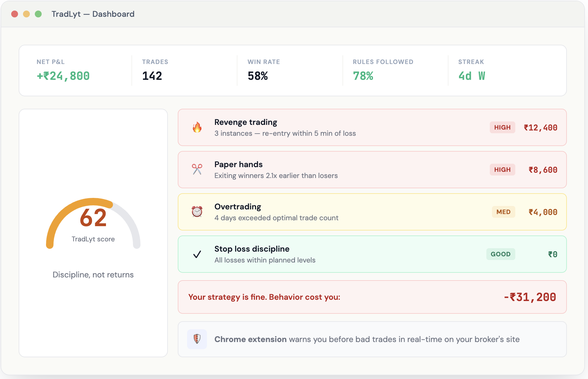Click the Stop loss cost ₹0
Viewport: 588px width, 379px height.
[553, 254]
